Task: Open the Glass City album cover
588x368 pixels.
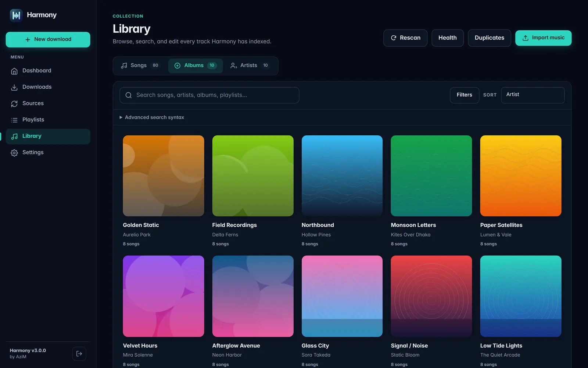Action: click(x=342, y=296)
